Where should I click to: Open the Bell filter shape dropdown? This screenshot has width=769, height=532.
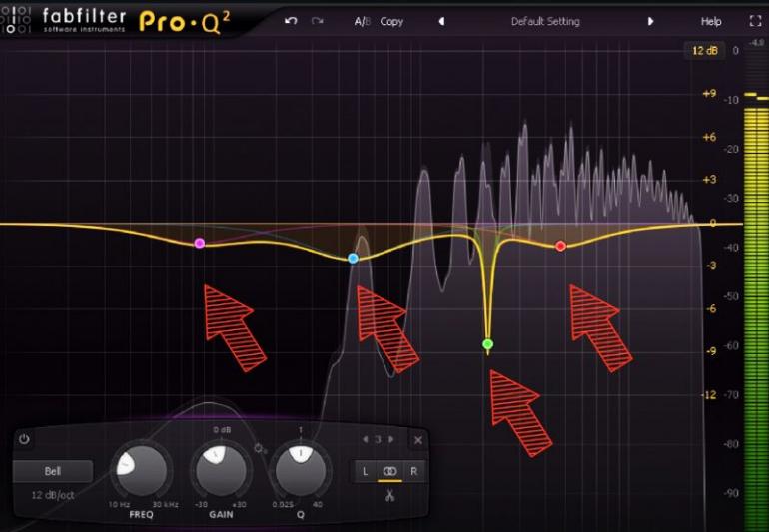pyautogui.click(x=53, y=471)
